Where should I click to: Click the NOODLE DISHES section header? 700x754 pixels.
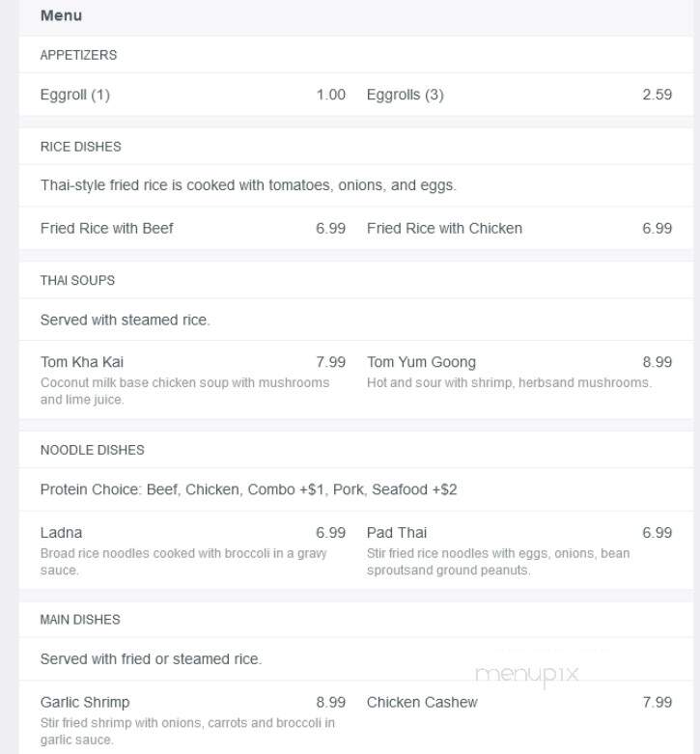click(93, 450)
